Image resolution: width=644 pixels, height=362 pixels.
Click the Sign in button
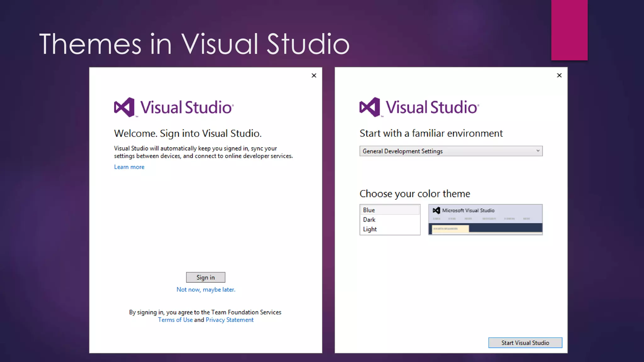(x=206, y=277)
